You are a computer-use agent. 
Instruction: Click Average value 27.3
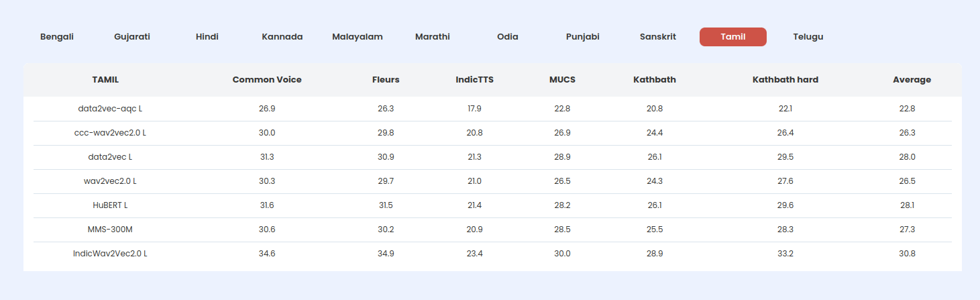coord(908,230)
